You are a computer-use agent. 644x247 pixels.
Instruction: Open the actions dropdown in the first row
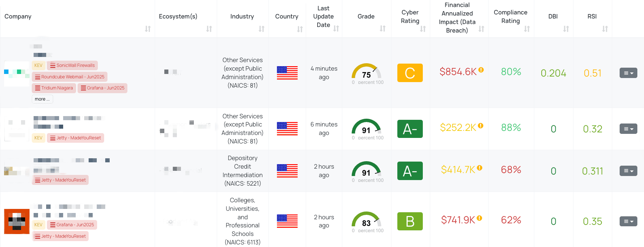(x=628, y=73)
